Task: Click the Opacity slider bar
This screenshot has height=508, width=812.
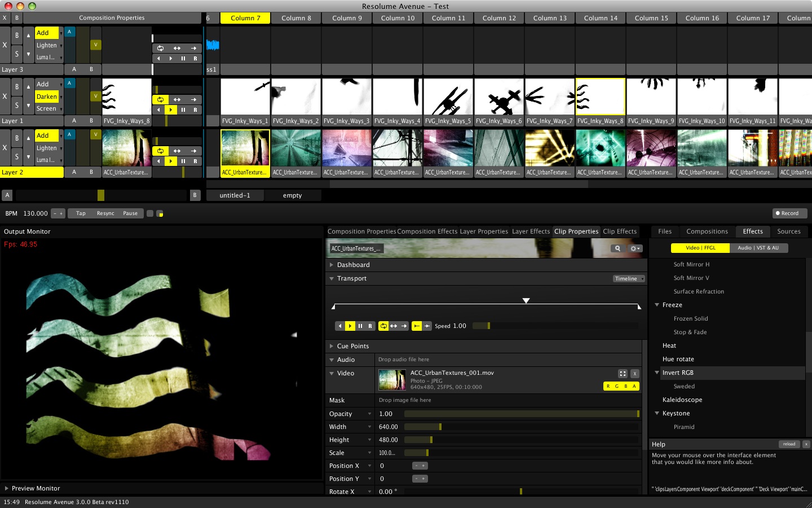Action: point(521,414)
